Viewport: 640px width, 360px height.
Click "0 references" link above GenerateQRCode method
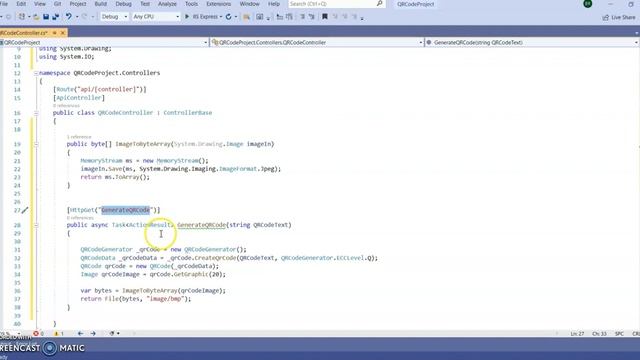tap(80, 218)
